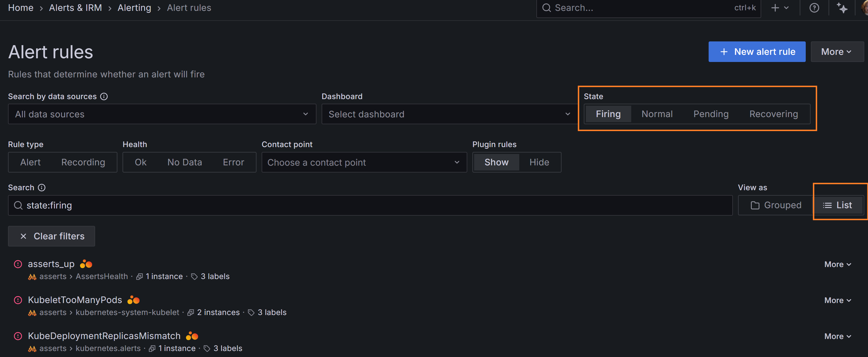Image resolution: width=868 pixels, height=357 pixels.
Task: Open Choose a contact point dropdown
Action: (x=364, y=162)
